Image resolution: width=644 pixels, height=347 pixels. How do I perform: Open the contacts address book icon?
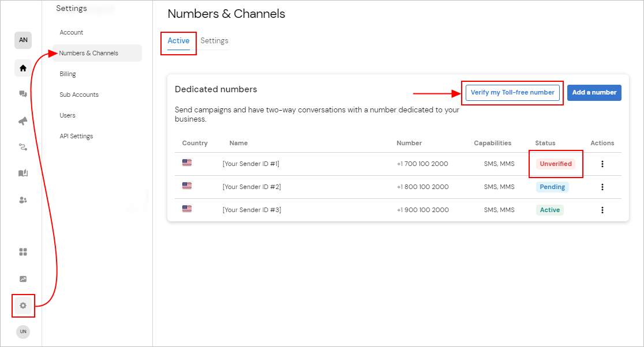23,173
